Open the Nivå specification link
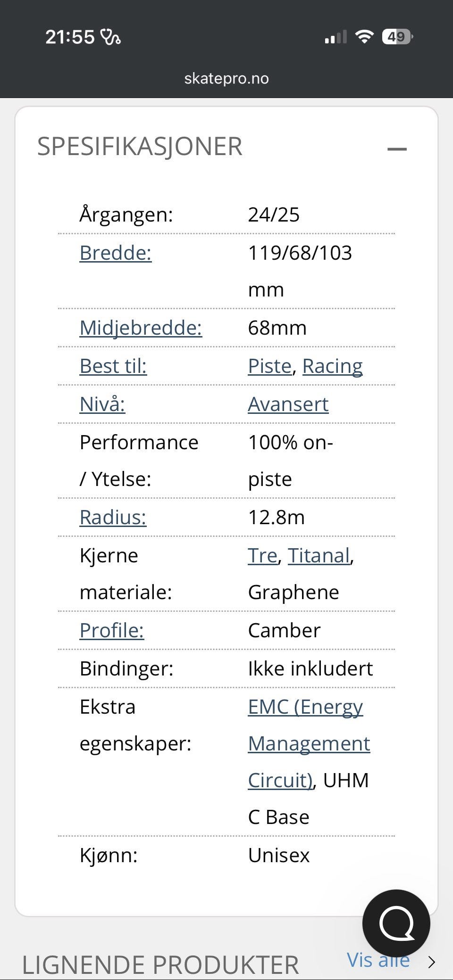The width and height of the screenshot is (453, 980). (102, 404)
